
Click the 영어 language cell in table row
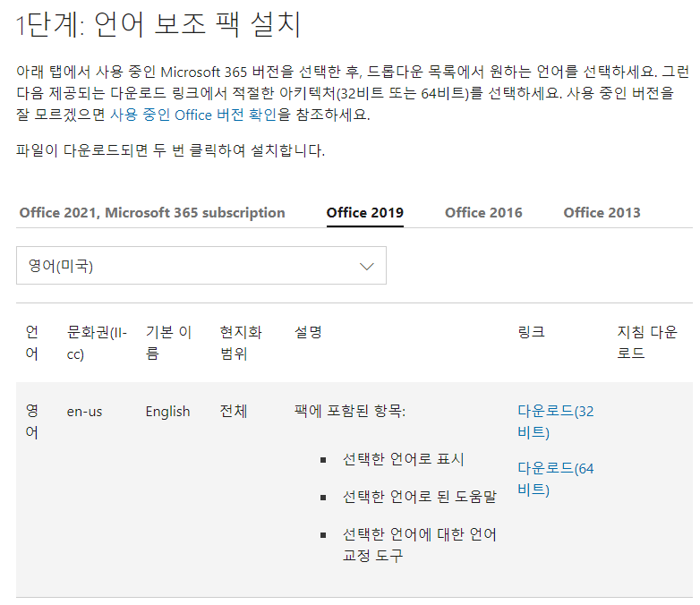pyautogui.click(x=31, y=422)
